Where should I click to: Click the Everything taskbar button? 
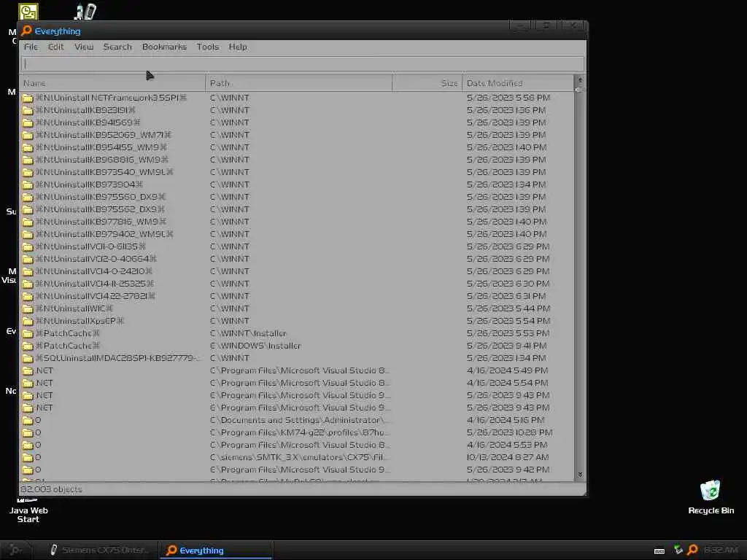pos(216,550)
